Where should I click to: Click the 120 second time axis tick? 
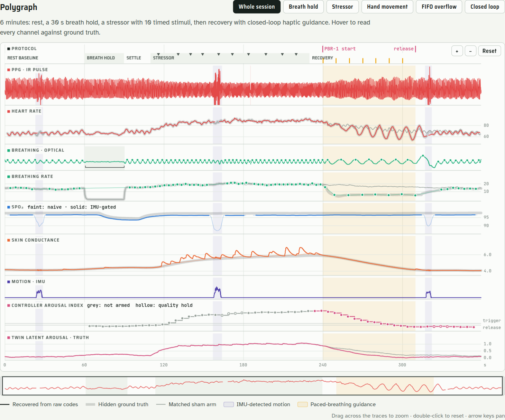coord(164,365)
